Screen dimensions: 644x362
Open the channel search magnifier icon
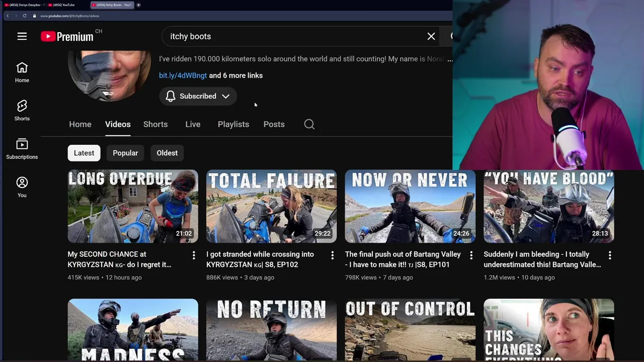click(x=309, y=124)
